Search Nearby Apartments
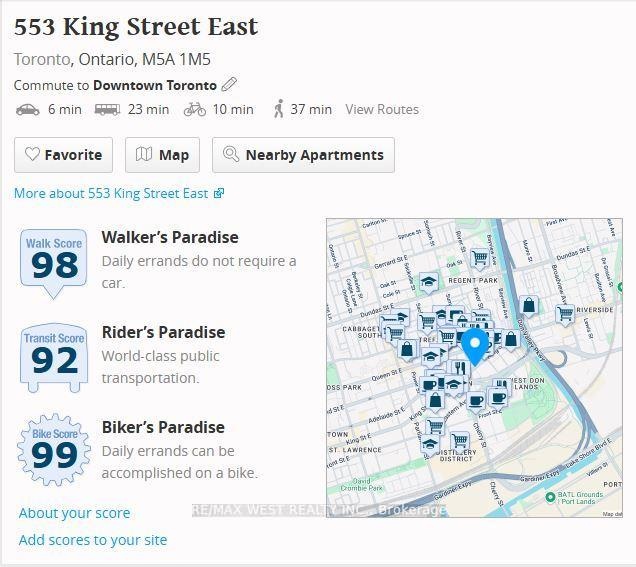Image resolution: width=636 pixels, height=567 pixels. [x=303, y=155]
